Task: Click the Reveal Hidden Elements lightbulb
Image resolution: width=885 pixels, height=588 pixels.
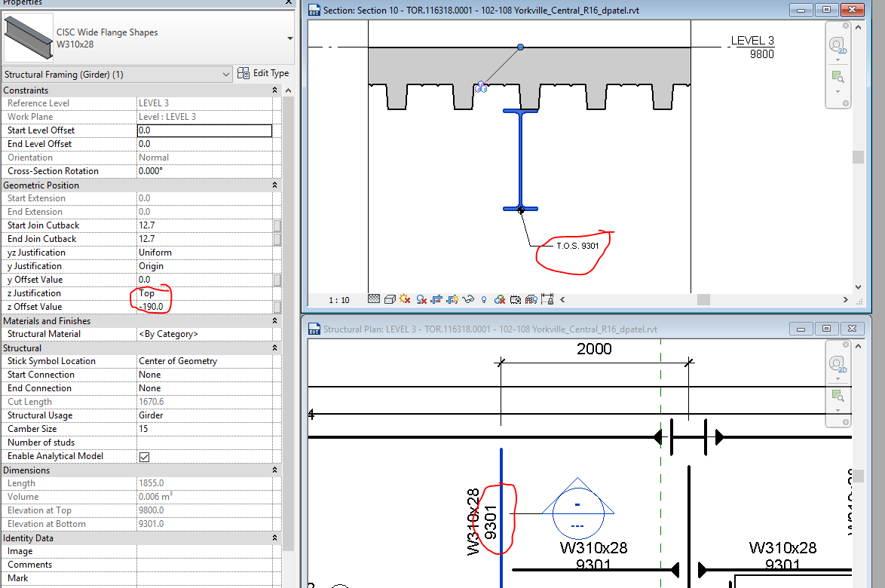Action: tap(483, 299)
